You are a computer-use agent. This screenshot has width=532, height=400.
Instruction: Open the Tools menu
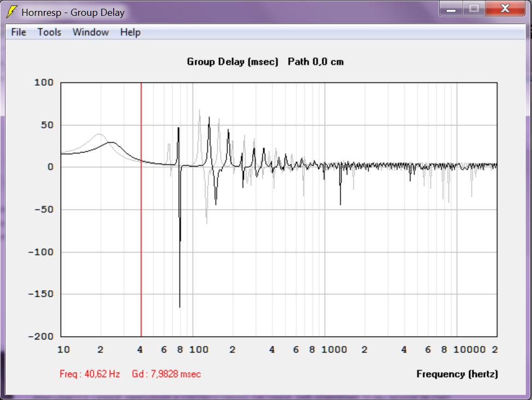click(49, 32)
